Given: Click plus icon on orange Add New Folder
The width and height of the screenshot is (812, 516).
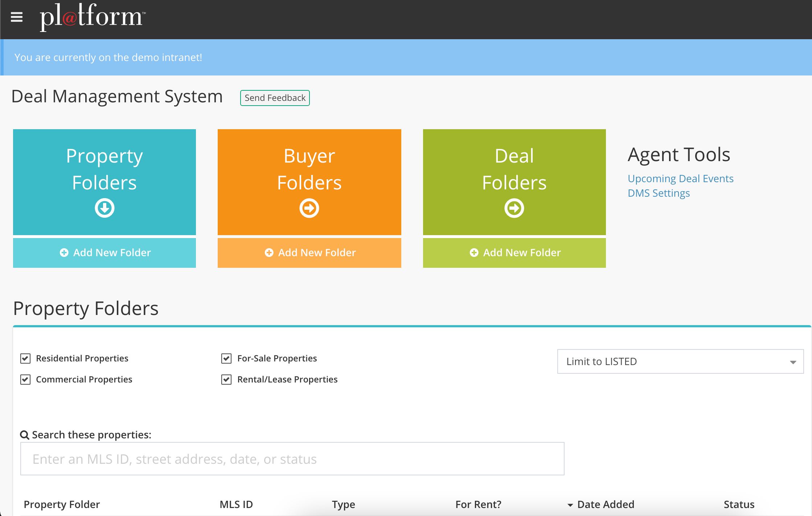Looking at the screenshot, I should [269, 253].
